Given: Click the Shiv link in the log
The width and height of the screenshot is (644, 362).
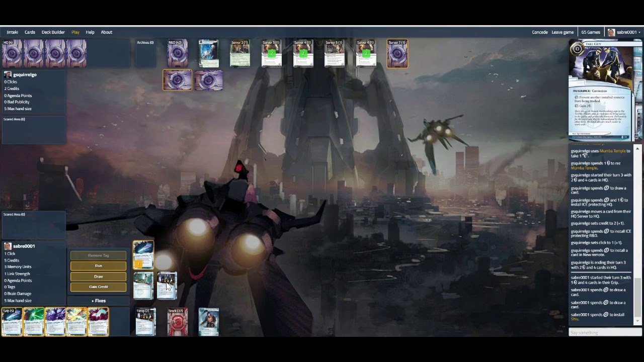Looking at the screenshot, I should click(575, 319).
